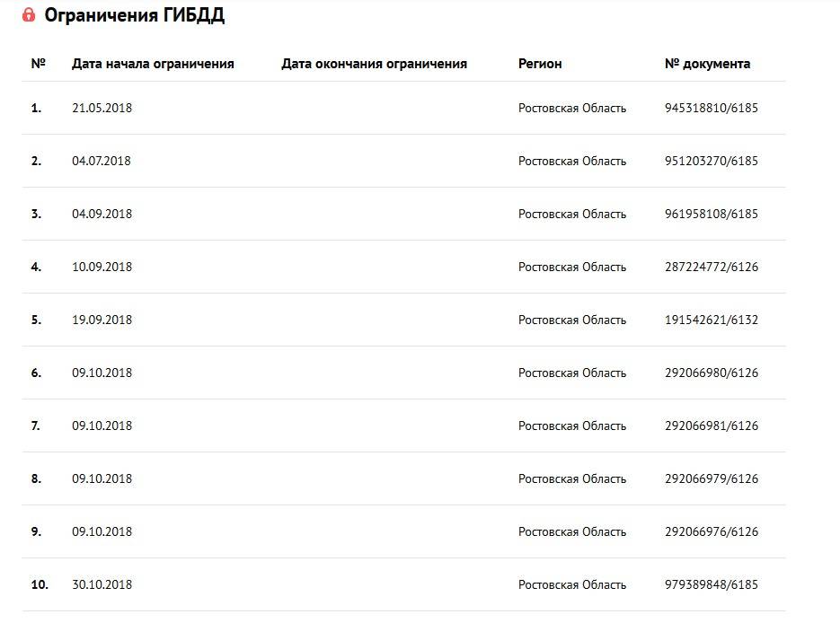Select document number 951203270/6185

click(x=711, y=161)
